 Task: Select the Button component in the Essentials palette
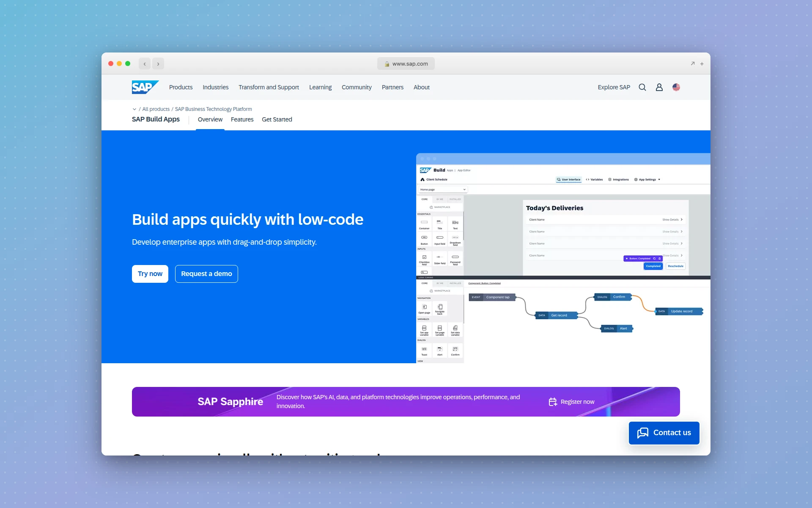[424, 239]
